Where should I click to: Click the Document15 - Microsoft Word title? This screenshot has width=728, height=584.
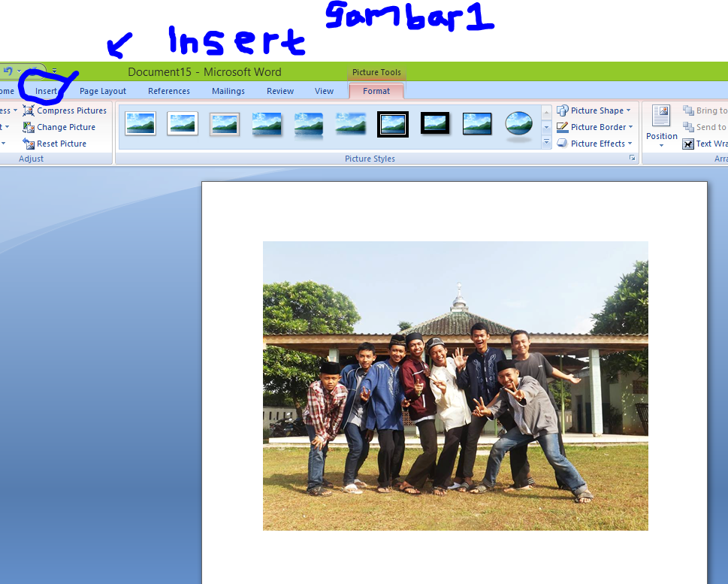(x=205, y=72)
